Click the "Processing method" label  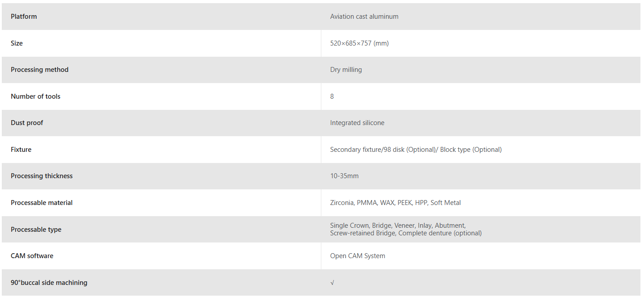[x=39, y=70]
